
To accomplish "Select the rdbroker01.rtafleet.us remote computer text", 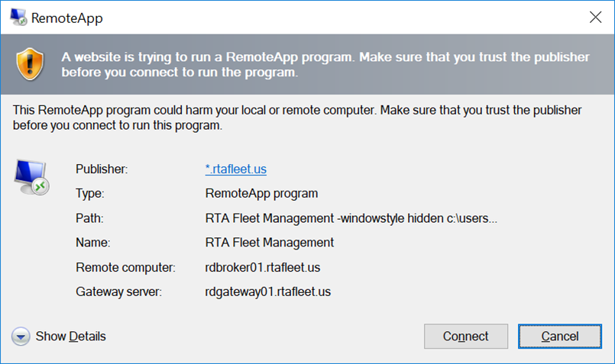I will [x=262, y=267].
